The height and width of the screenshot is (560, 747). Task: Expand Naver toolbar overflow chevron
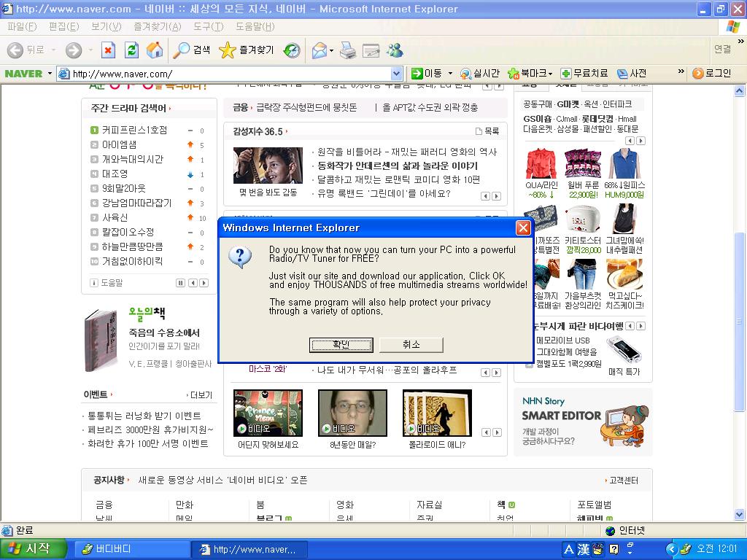(681, 71)
